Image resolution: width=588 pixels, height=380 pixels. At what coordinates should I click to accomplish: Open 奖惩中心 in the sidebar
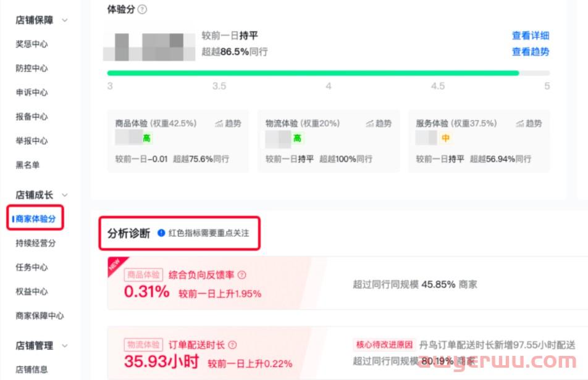[31, 44]
